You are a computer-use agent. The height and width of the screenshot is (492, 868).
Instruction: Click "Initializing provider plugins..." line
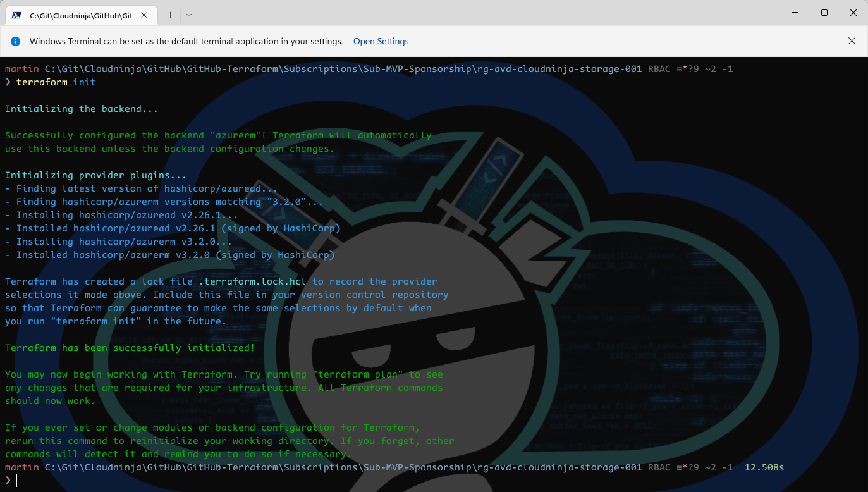(x=96, y=175)
